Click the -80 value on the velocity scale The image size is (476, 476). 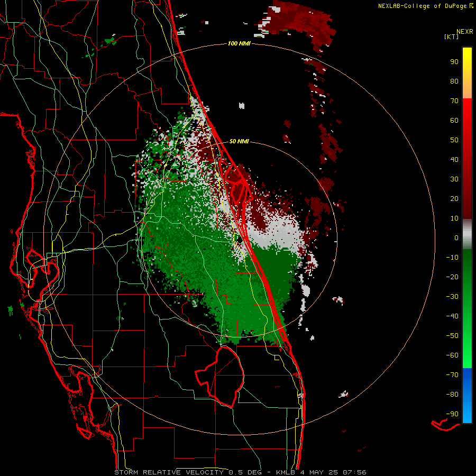click(452, 395)
